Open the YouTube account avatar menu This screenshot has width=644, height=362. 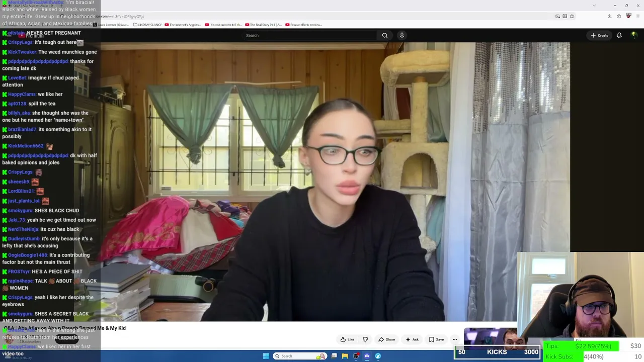coord(634,35)
